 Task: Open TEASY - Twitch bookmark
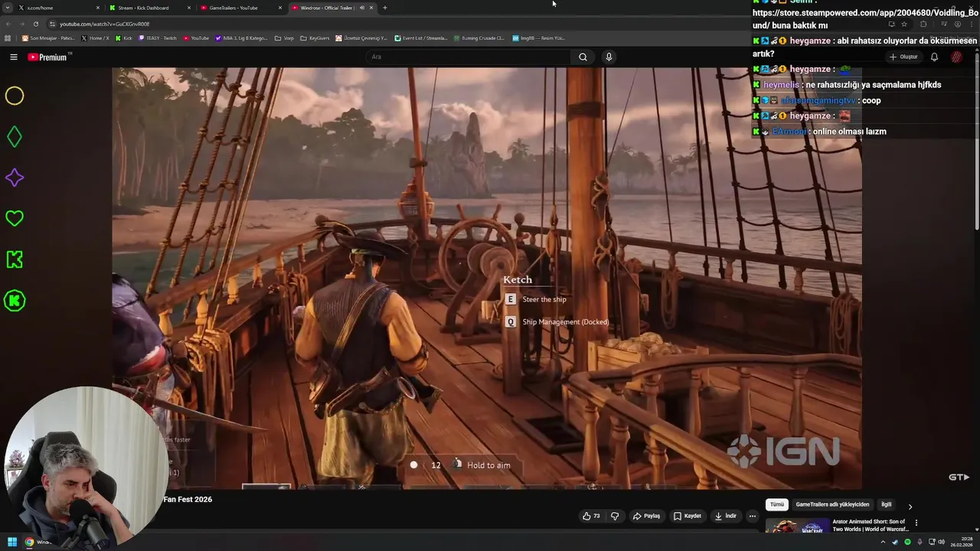157,37
